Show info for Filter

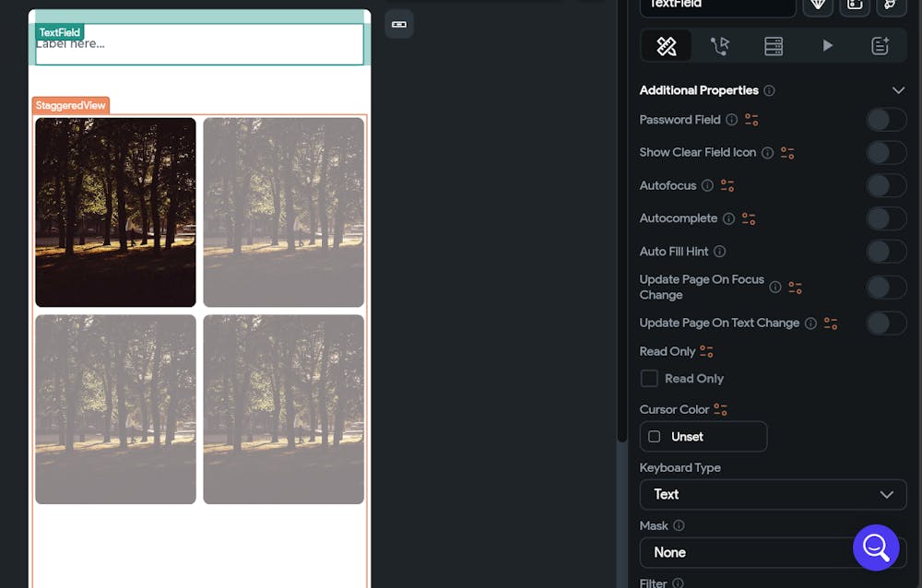[678, 583]
